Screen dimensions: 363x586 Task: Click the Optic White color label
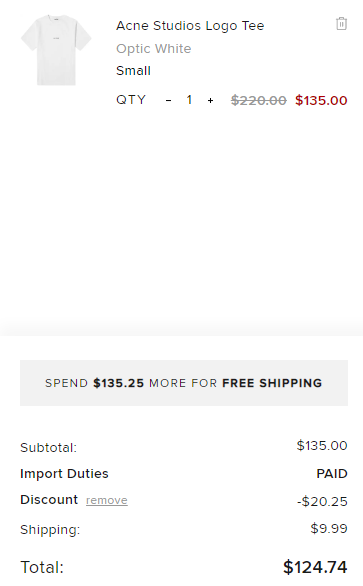(153, 49)
